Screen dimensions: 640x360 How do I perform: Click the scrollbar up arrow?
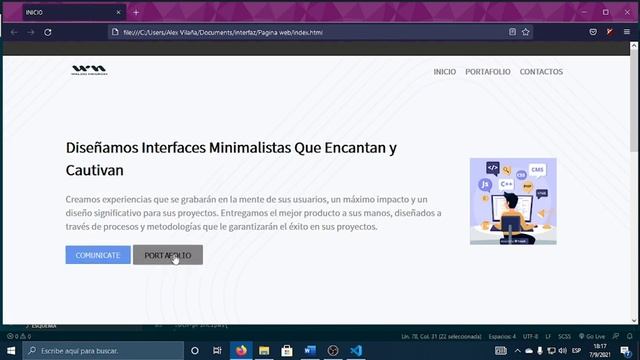[634, 46]
